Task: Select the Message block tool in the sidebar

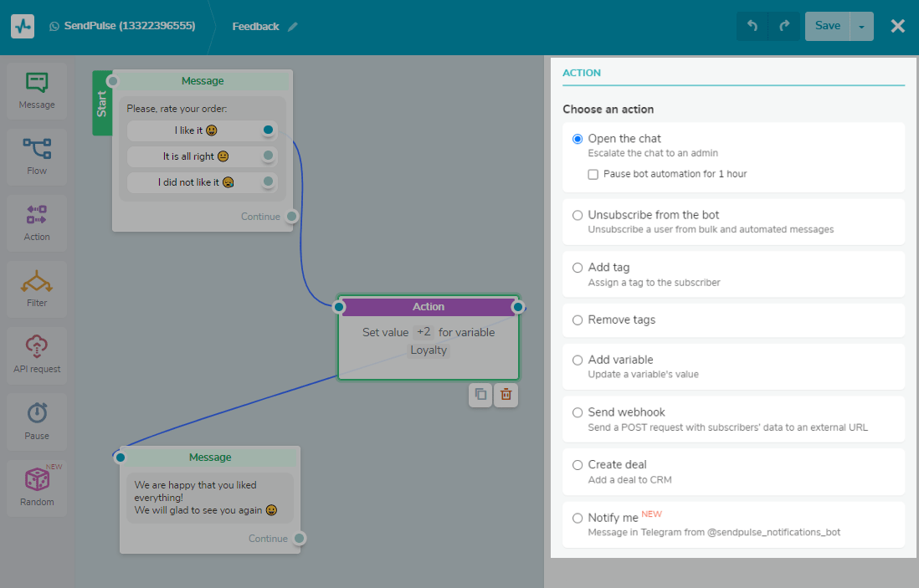Action: [36, 90]
